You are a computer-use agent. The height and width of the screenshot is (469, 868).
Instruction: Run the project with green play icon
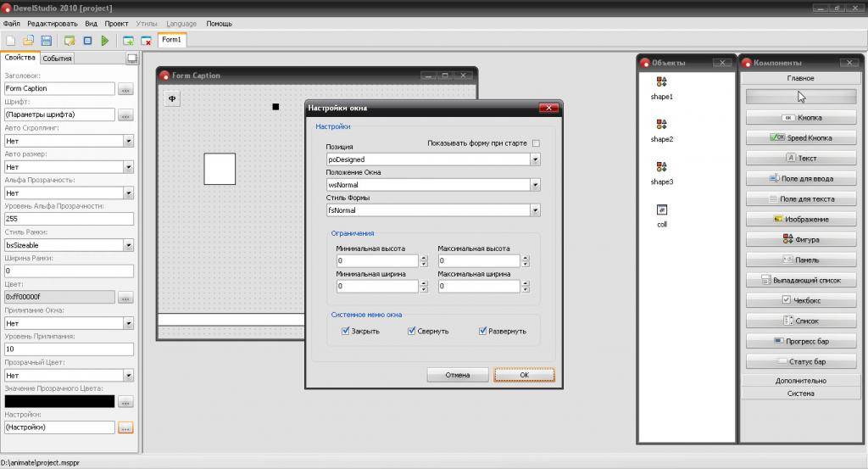click(105, 41)
